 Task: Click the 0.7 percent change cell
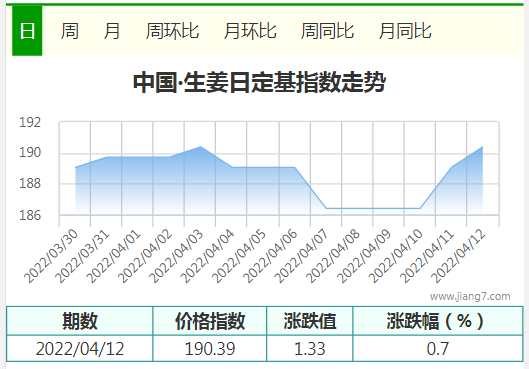(x=438, y=348)
